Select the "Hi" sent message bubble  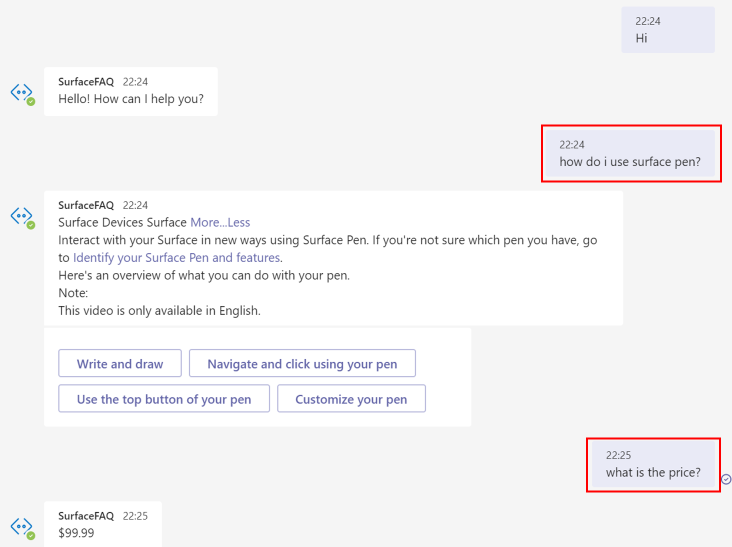tap(668, 30)
